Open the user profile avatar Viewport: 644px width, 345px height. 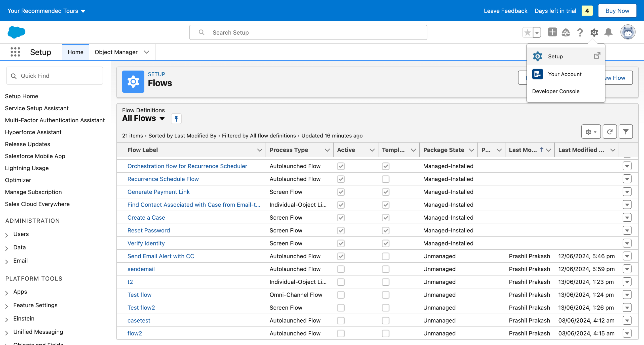coord(628,32)
